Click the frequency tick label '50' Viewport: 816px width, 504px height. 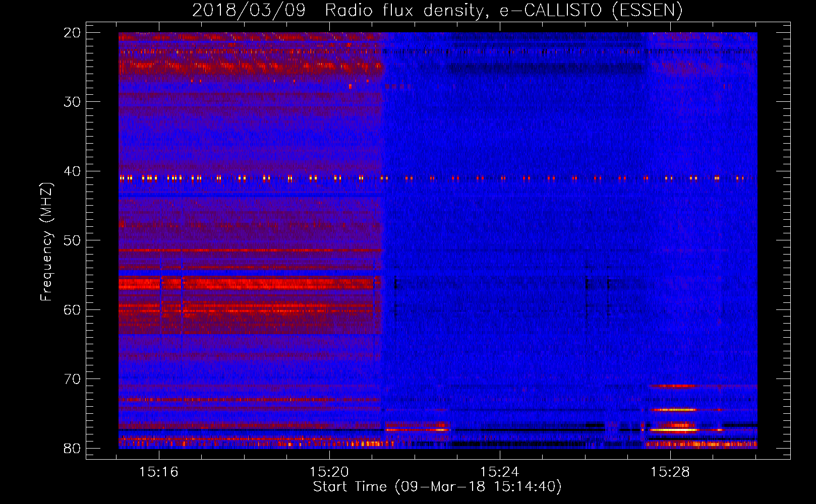(73, 240)
